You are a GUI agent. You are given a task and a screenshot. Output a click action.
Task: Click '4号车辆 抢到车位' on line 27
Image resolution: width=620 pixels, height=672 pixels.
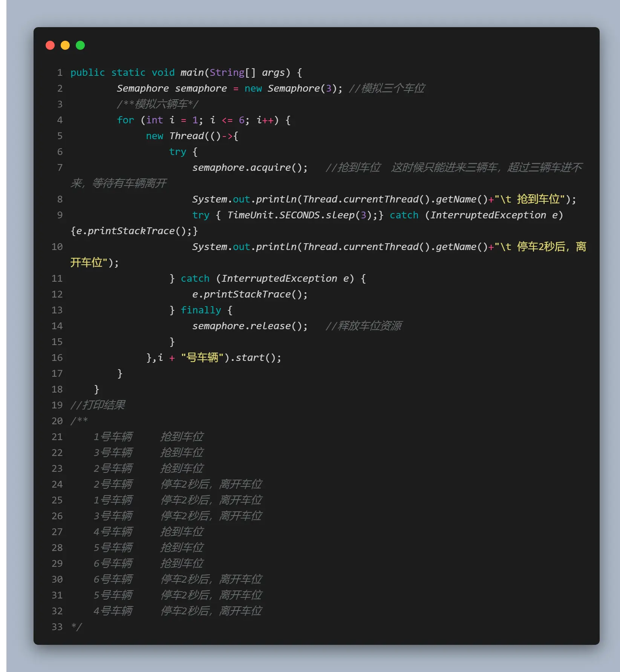tap(148, 532)
